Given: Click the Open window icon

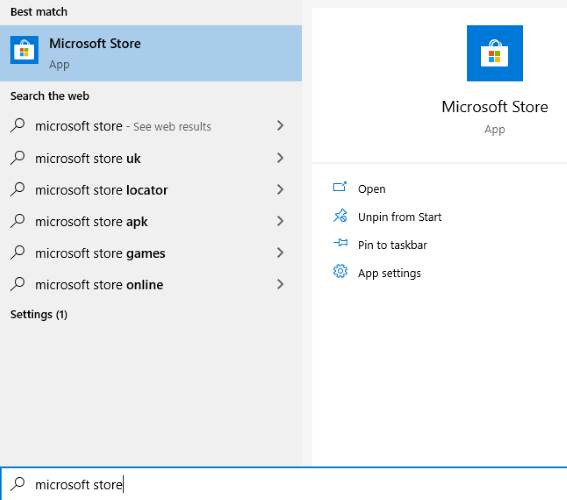Looking at the screenshot, I should [340, 187].
